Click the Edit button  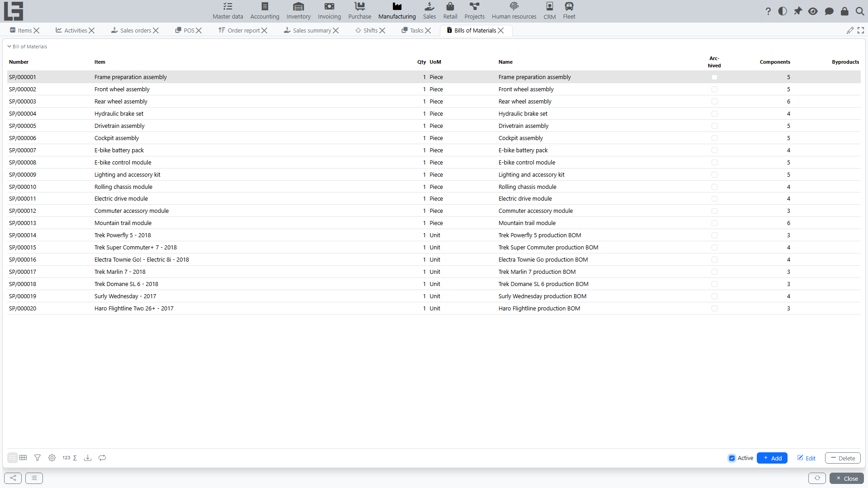[806, 458]
